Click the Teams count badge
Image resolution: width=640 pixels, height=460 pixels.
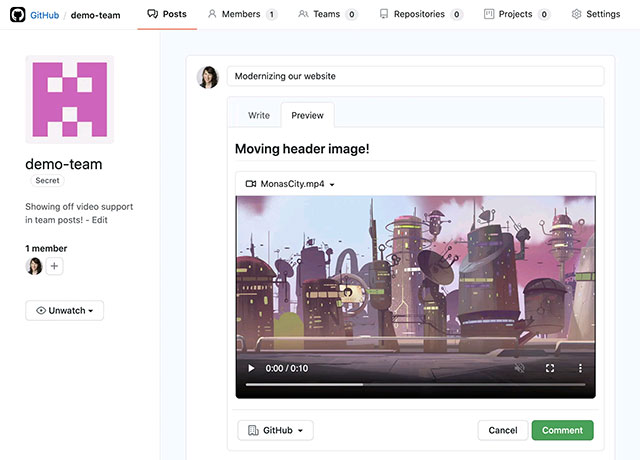click(x=351, y=15)
